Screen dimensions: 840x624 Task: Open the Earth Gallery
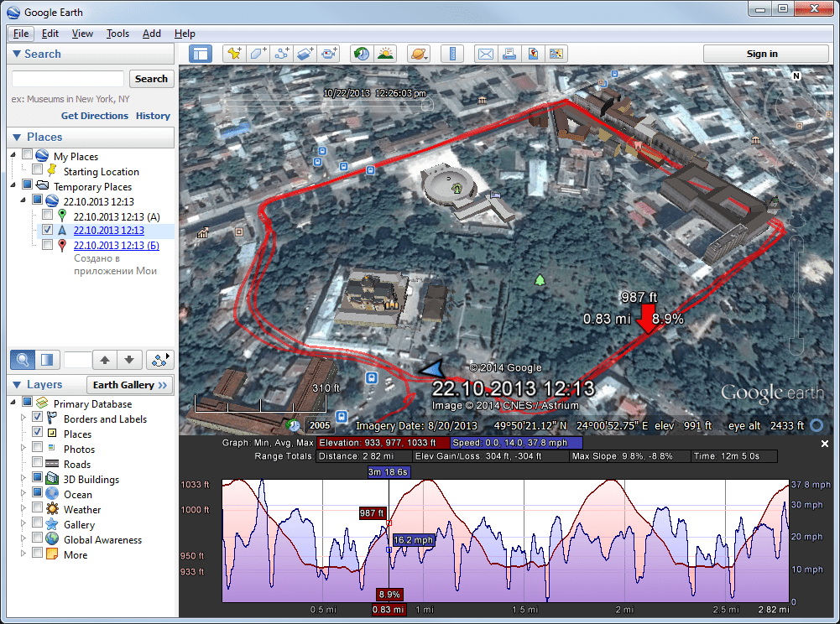129,384
